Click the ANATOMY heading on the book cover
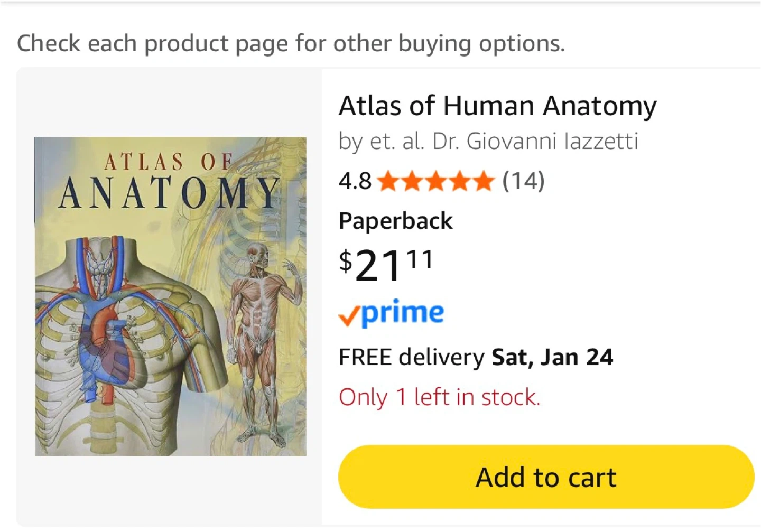761x532 pixels. [x=169, y=193]
